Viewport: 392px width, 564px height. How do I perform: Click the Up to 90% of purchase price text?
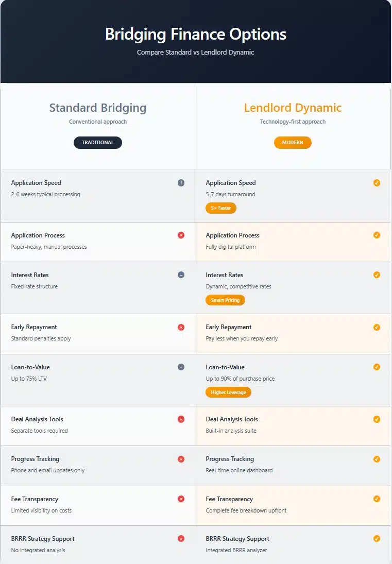(240, 379)
